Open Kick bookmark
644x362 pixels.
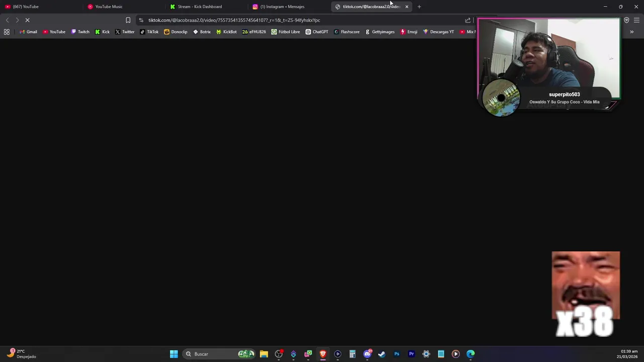click(x=102, y=32)
